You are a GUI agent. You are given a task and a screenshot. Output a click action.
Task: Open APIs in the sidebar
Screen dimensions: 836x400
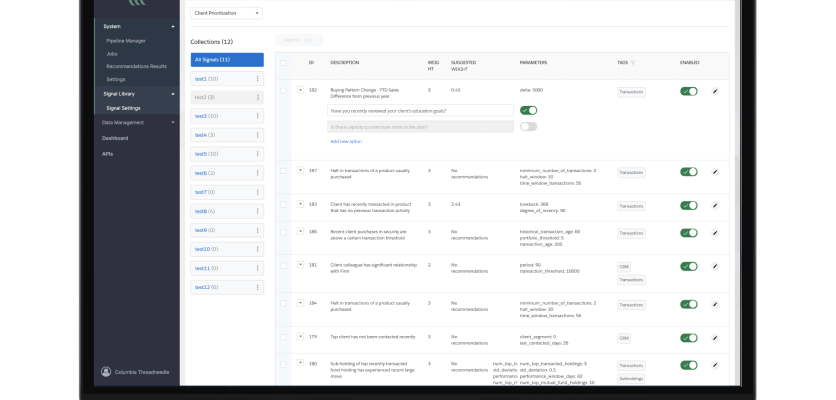[107, 154]
